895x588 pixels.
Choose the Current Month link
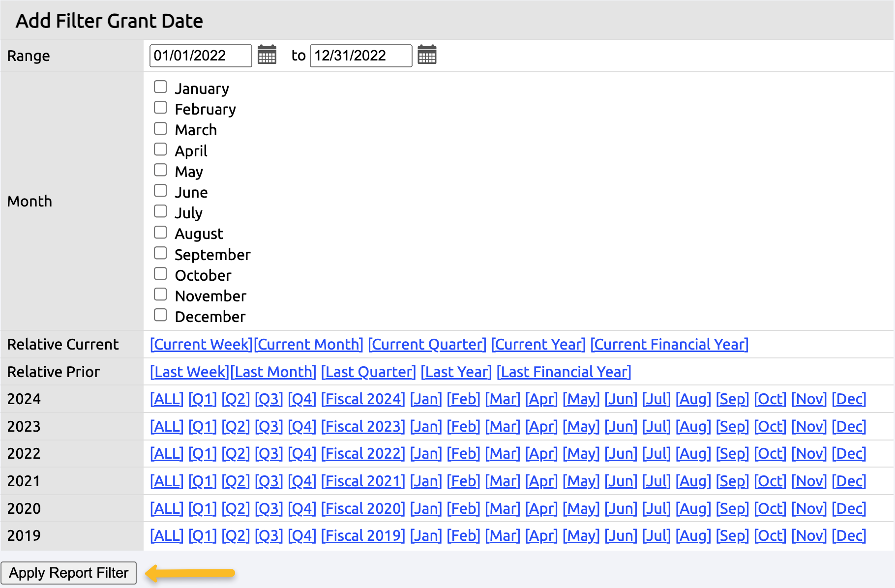(309, 344)
